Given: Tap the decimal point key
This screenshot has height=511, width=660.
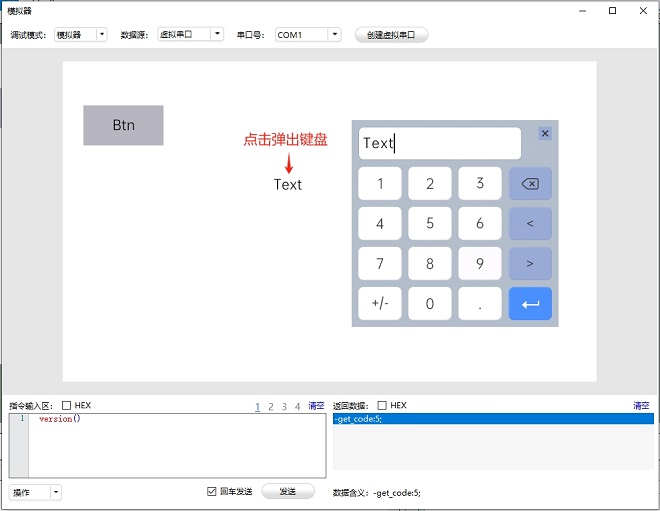Looking at the screenshot, I should pos(480,303).
